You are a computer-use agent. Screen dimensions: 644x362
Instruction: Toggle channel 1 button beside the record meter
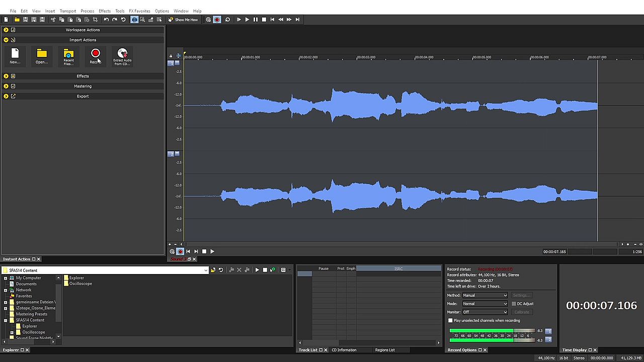548,331
